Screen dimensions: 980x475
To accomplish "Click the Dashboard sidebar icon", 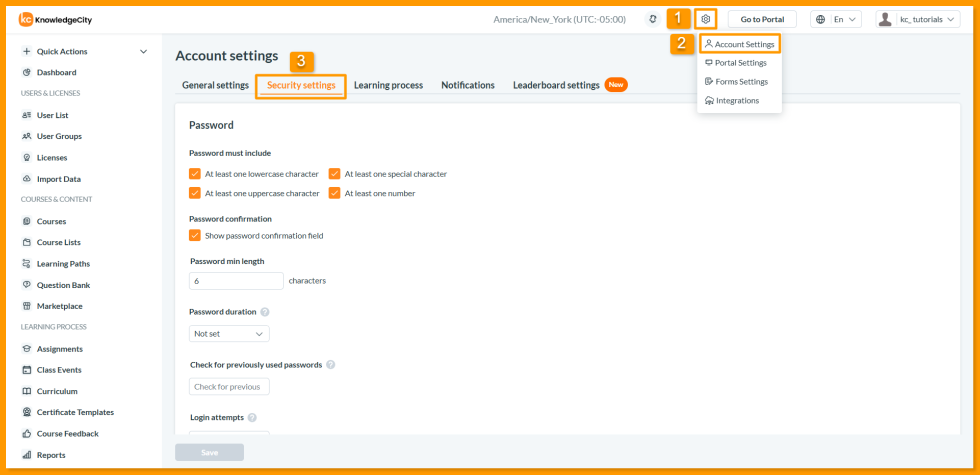I will 27,72.
